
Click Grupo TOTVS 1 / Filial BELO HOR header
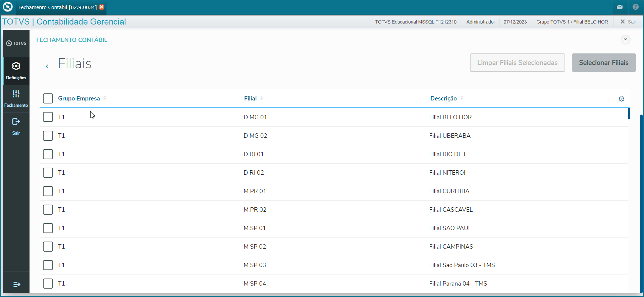pyautogui.click(x=572, y=22)
